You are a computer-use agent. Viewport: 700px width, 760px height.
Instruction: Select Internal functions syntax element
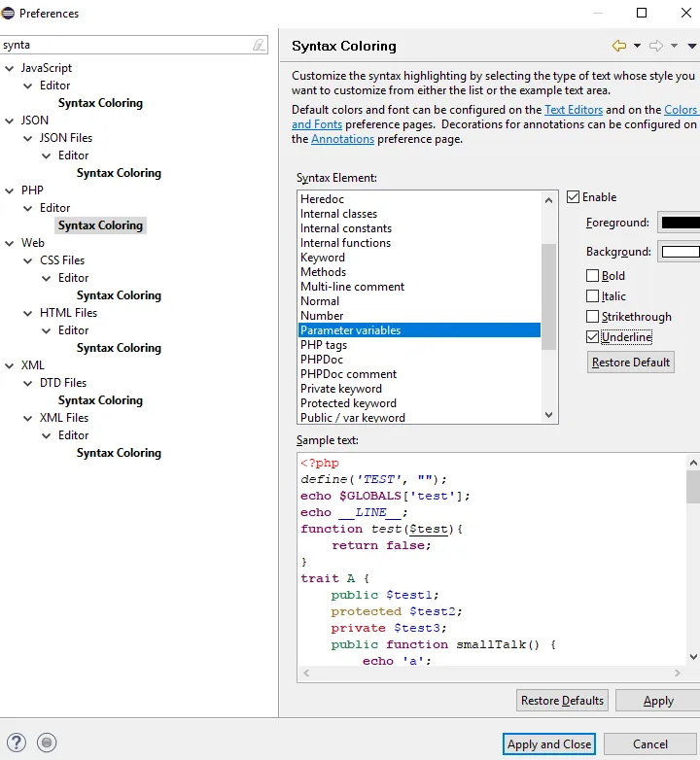coord(419,243)
